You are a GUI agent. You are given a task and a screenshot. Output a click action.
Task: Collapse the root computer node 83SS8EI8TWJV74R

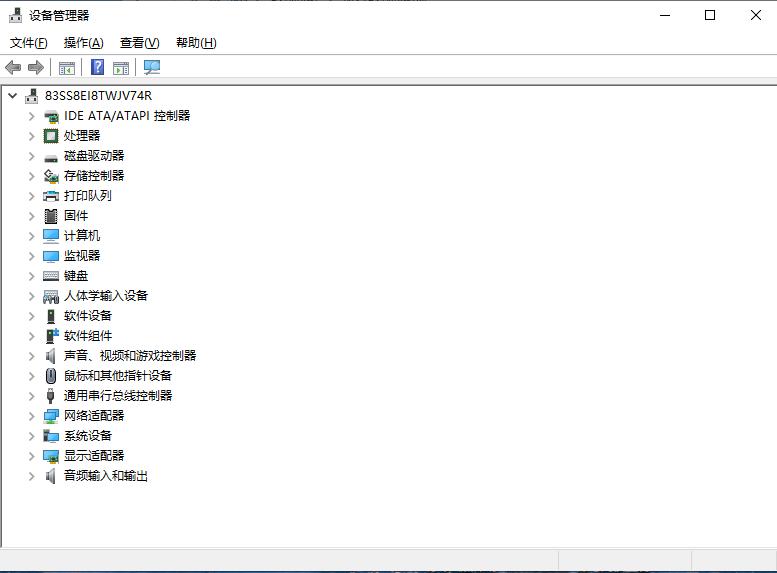pyautogui.click(x=12, y=96)
